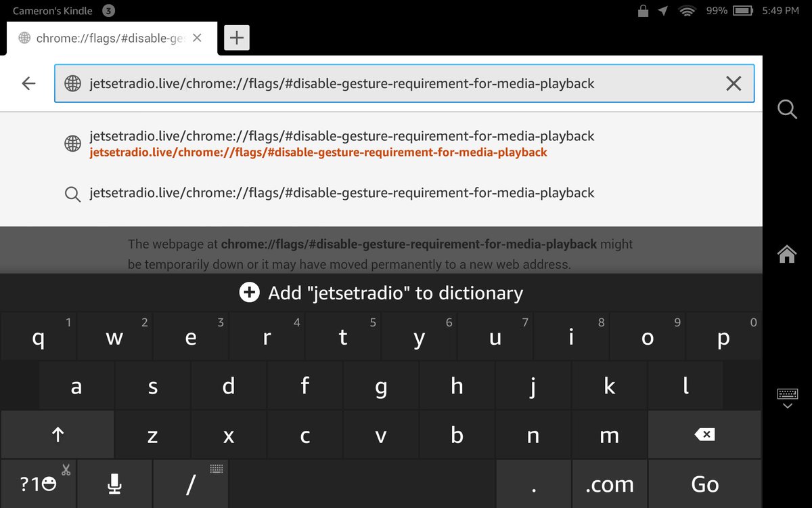Tap the 5:49 PM clock
The height and width of the screenshot is (508, 812).
[780, 11]
